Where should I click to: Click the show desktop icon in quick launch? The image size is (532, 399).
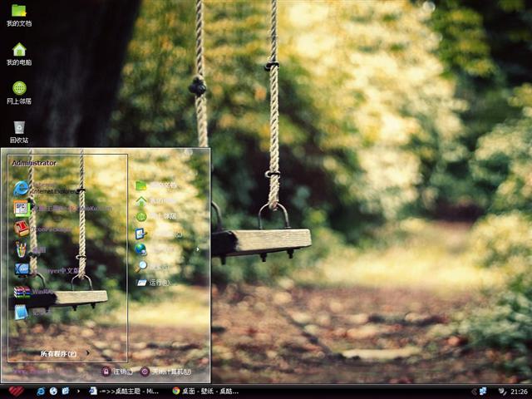pyautogui.click(x=66, y=392)
